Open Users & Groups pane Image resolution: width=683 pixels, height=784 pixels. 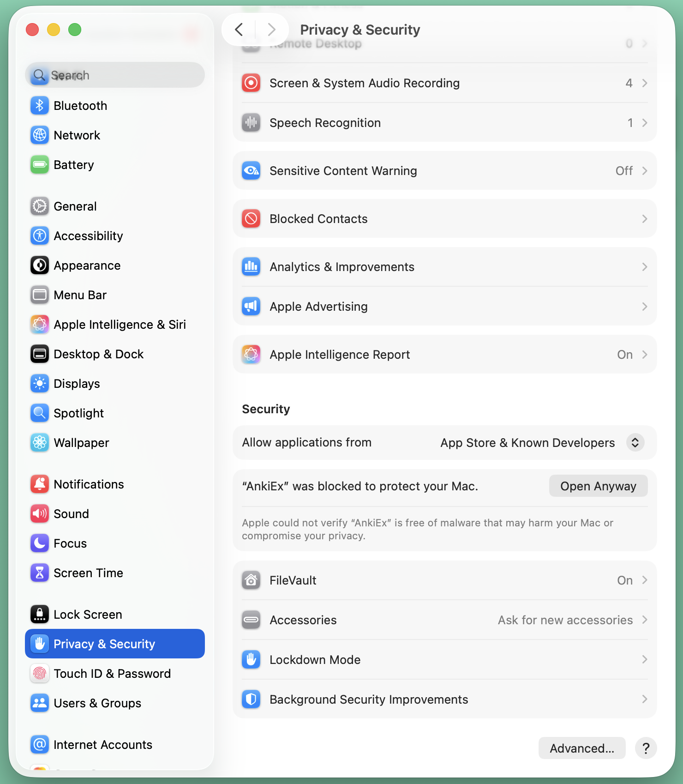(x=115, y=703)
